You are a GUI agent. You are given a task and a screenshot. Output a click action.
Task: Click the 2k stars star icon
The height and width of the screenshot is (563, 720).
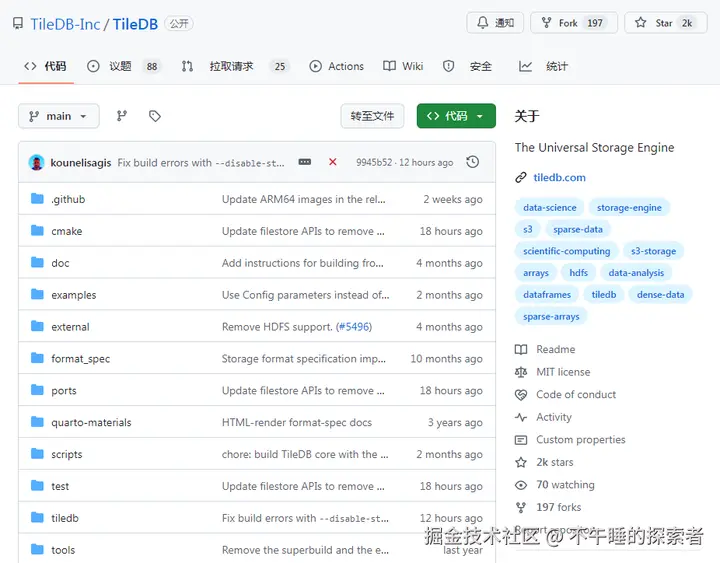coord(521,462)
